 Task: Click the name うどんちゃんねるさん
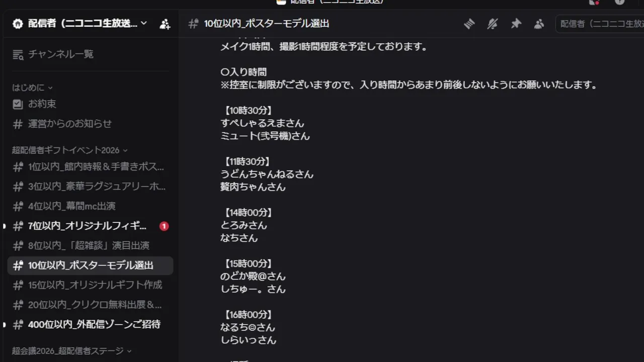tap(267, 174)
